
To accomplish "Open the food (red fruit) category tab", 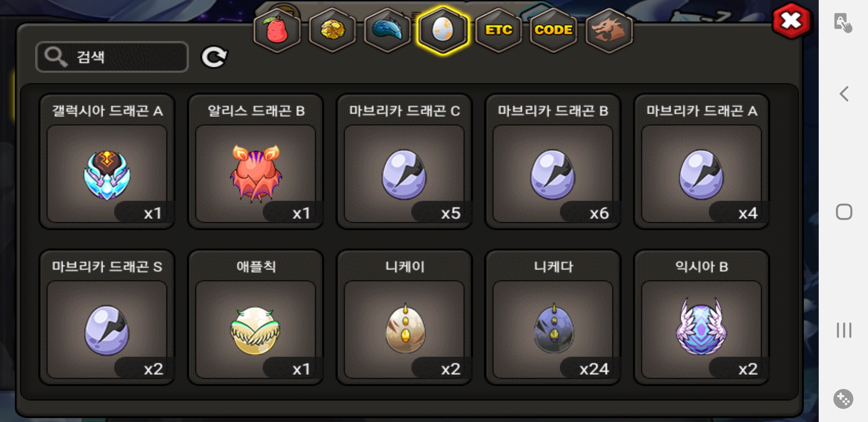I will [277, 30].
